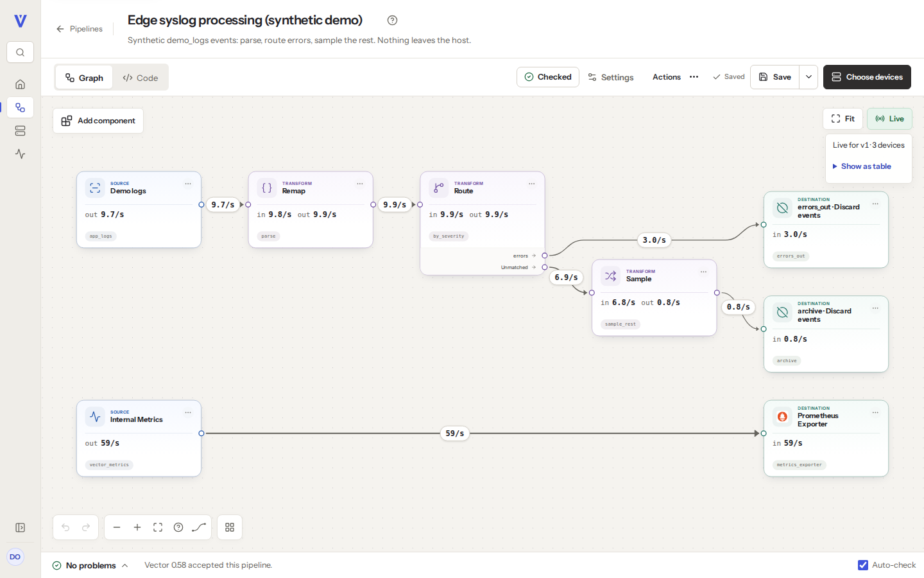Image resolution: width=924 pixels, height=578 pixels.
Task: Click the help icon beside pipeline title
Action: [x=393, y=21]
